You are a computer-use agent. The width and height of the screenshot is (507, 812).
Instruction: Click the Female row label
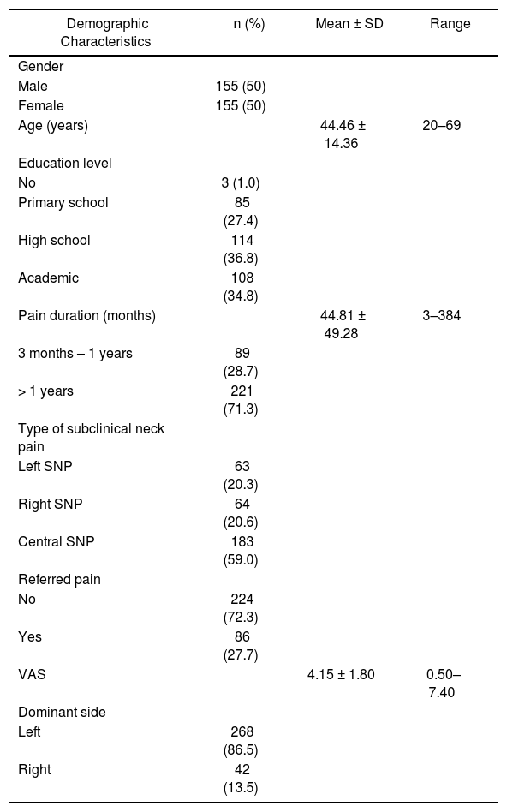(41, 105)
